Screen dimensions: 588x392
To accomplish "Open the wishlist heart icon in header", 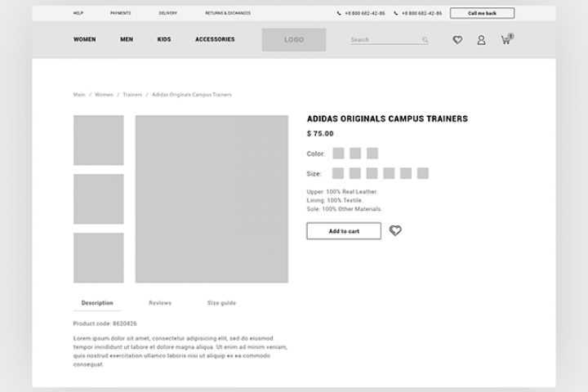I will click(x=457, y=40).
